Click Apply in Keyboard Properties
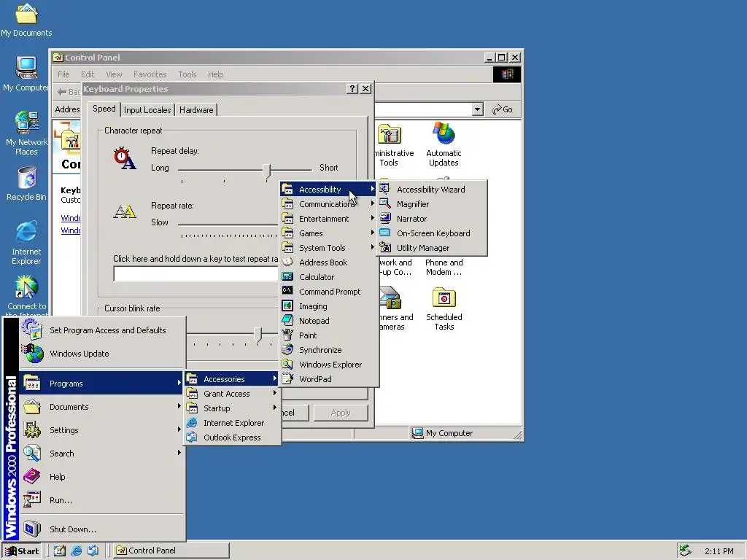Screen dimensions: 747x560 tap(341, 413)
